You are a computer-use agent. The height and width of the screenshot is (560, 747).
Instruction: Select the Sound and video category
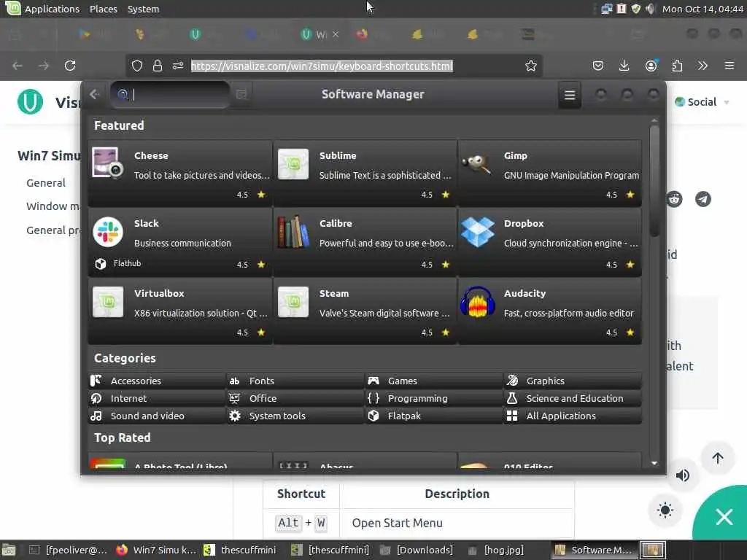157,416
